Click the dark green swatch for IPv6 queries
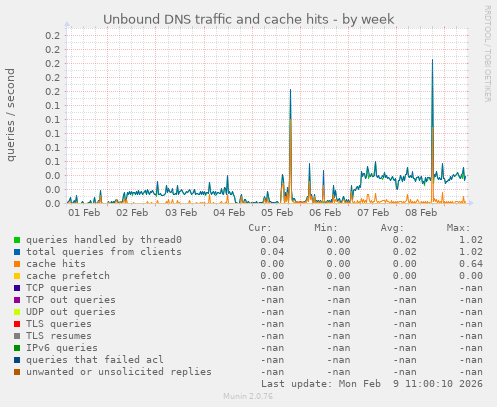 point(17,348)
